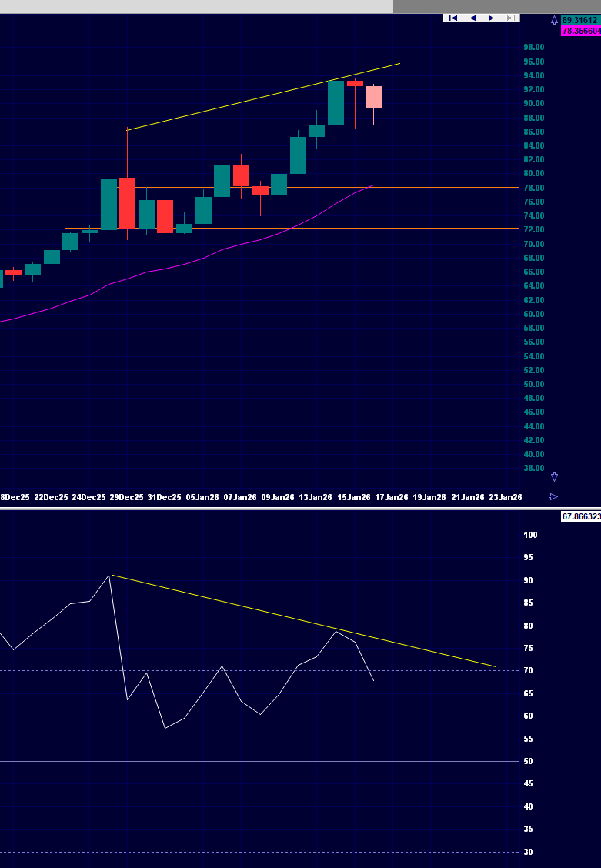The image size is (601, 868).
Task: Click the 22Dec25 date label
Action: point(51,497)
